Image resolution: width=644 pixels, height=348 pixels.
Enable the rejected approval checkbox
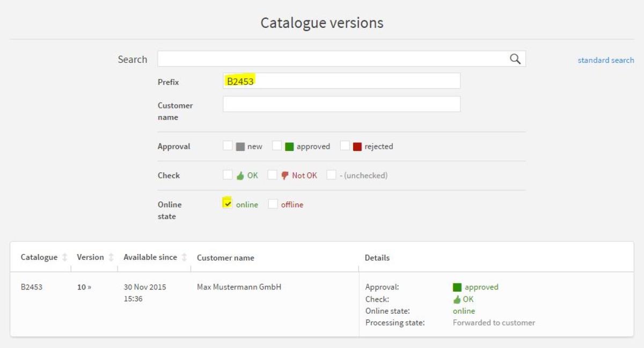(345, 146)
